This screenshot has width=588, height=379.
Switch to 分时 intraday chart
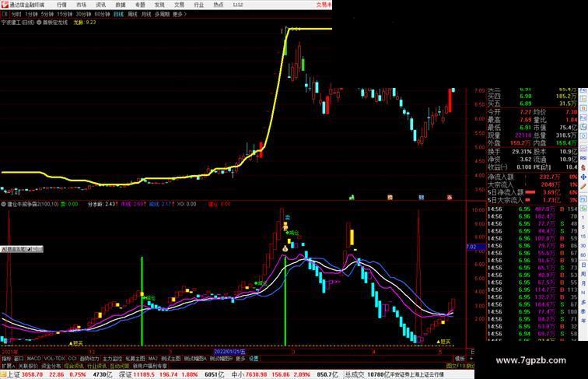(16, 14)
